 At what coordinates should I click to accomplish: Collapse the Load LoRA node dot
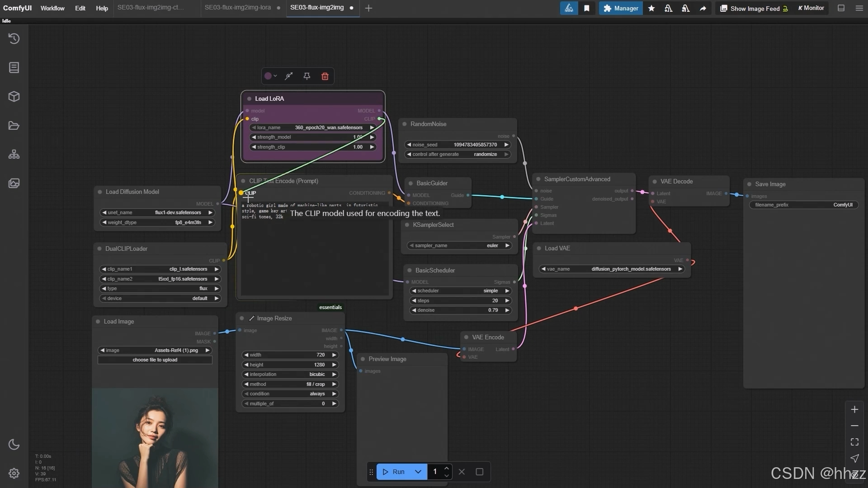pyautogui.click(x=249, y=99)
